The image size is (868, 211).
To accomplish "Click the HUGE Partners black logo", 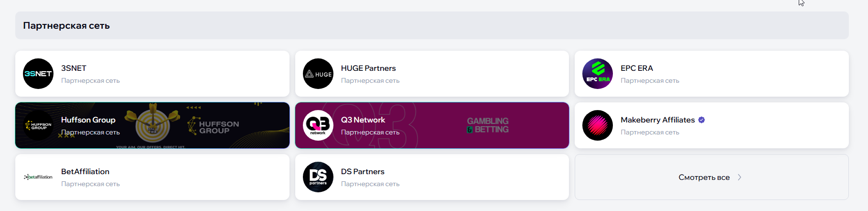I will click(318, 74).
